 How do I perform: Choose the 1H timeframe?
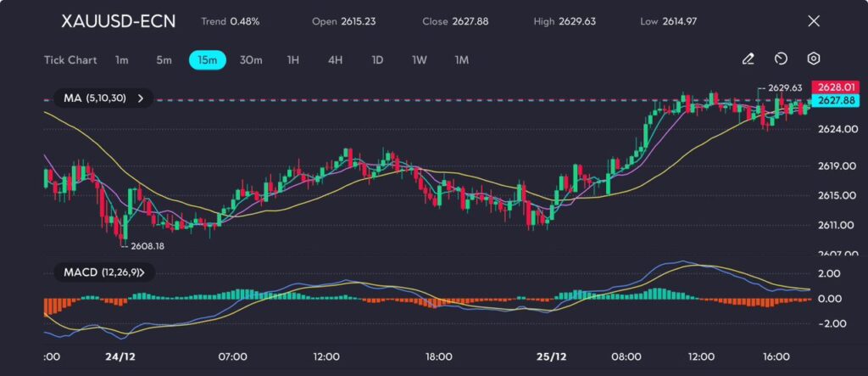click(293, 60)
